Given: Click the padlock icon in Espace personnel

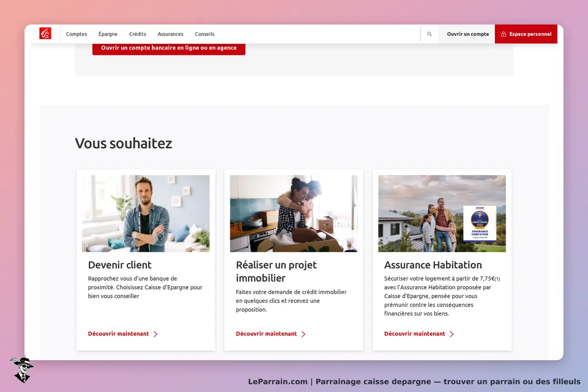Looking at the screenshot, I should 504,34.
